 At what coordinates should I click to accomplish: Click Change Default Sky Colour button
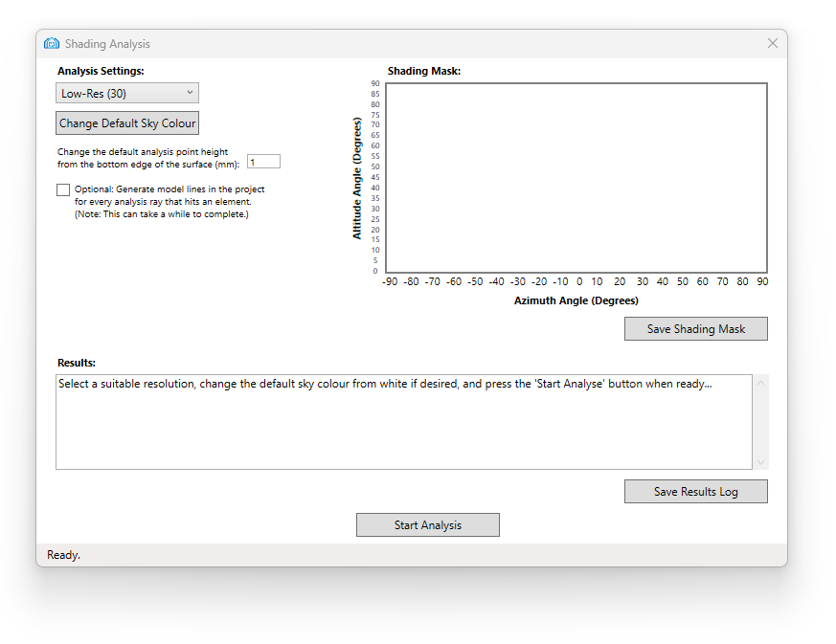pyautogui.click(x=127, y=123)
